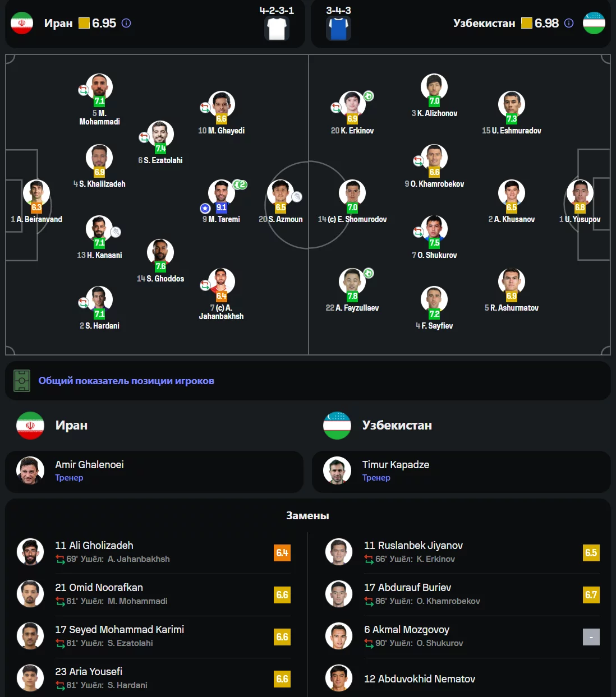Click the Uzbekistan flag in the top header
This screenshot has width=616, height=697.
point(594,23)
